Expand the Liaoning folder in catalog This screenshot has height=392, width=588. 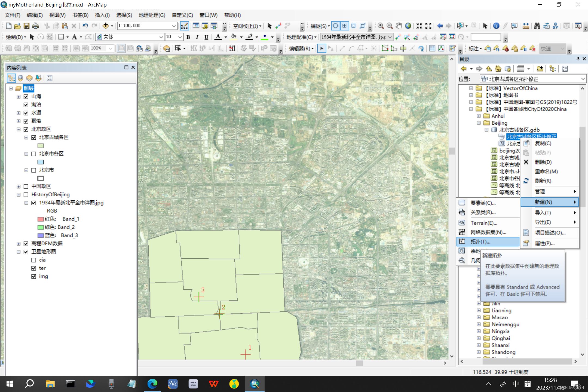[479, 310]
